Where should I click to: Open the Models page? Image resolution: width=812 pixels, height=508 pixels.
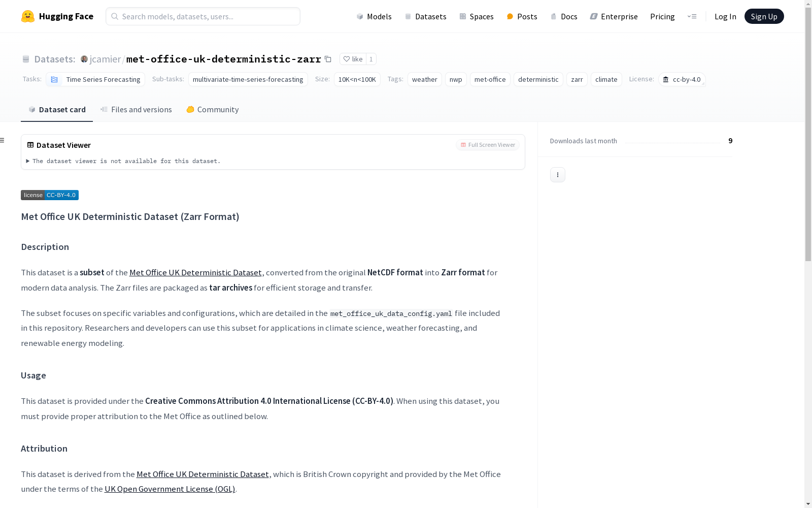coord(374,16)
